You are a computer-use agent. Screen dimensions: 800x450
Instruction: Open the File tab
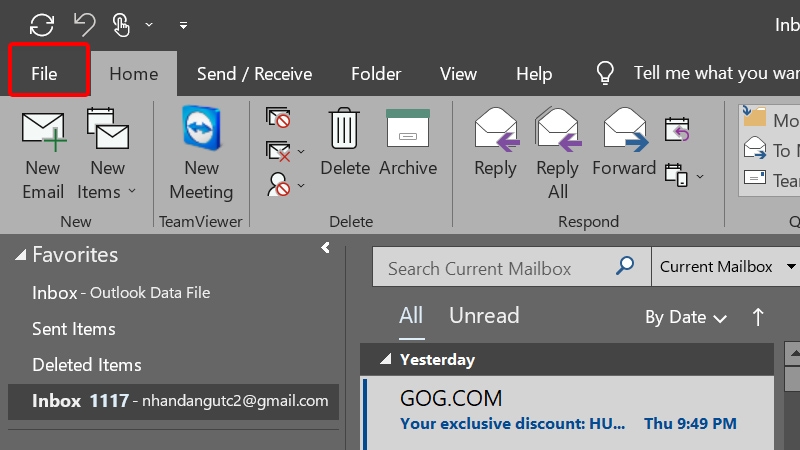[x=44, y=74]
